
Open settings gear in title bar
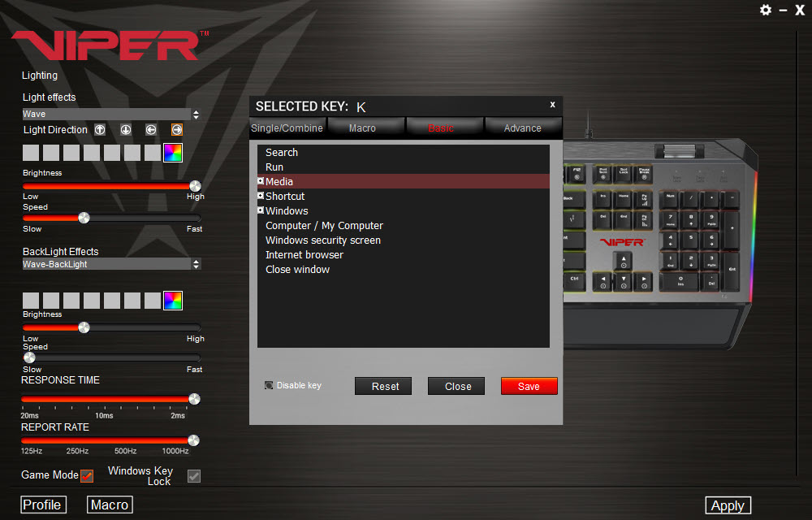[766, 10]
